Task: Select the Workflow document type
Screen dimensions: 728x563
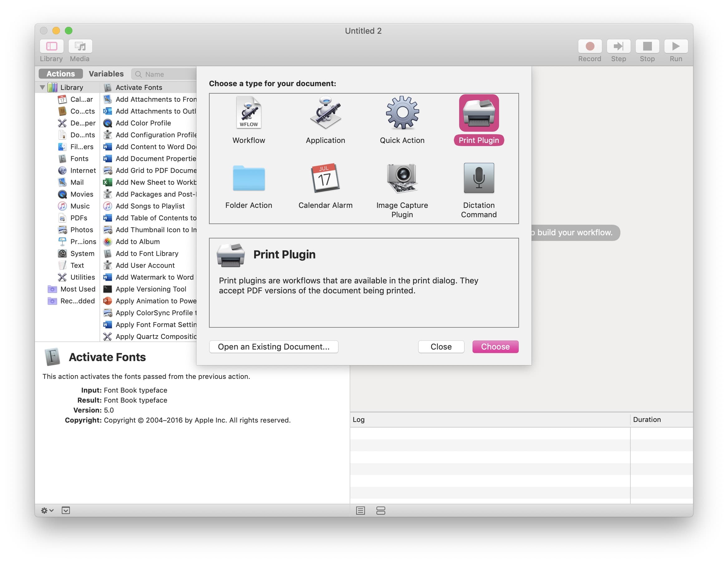Action: click(x=249, y=120)
